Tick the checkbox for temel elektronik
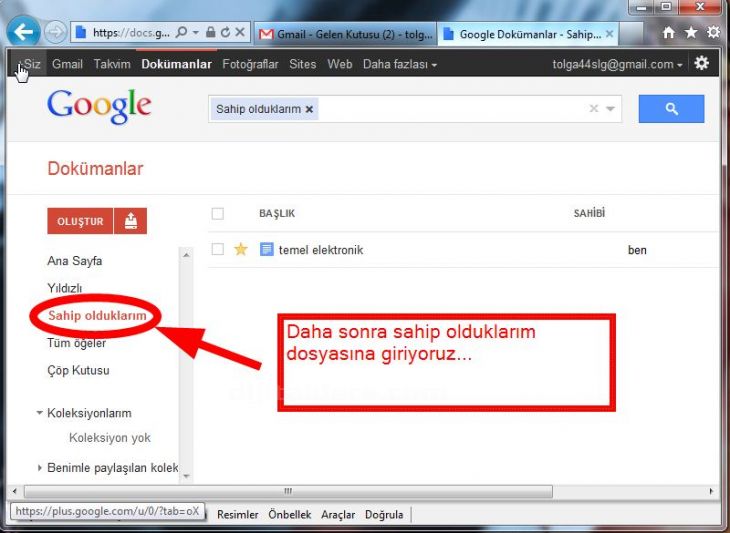Screen dimensions: 730x533 (217, 249)
